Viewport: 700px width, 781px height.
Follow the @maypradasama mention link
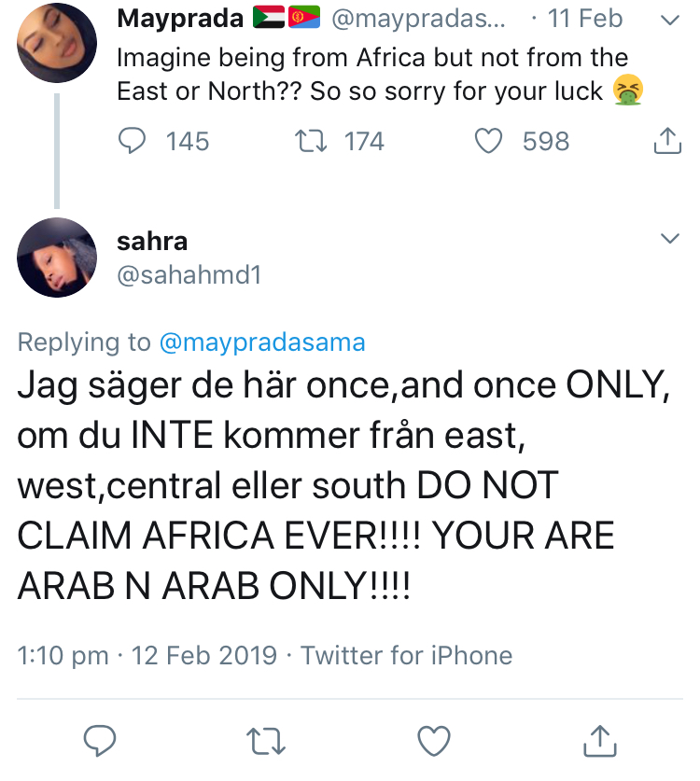262,342
